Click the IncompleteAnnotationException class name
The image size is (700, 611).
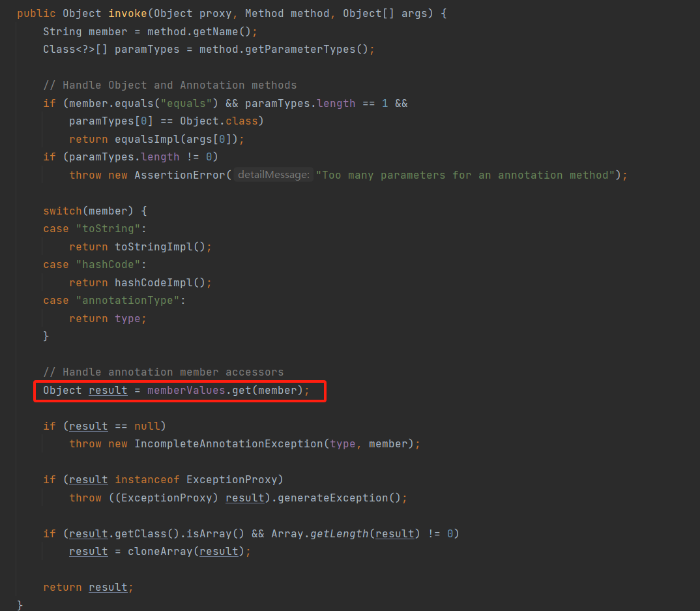tap(228, 443)
